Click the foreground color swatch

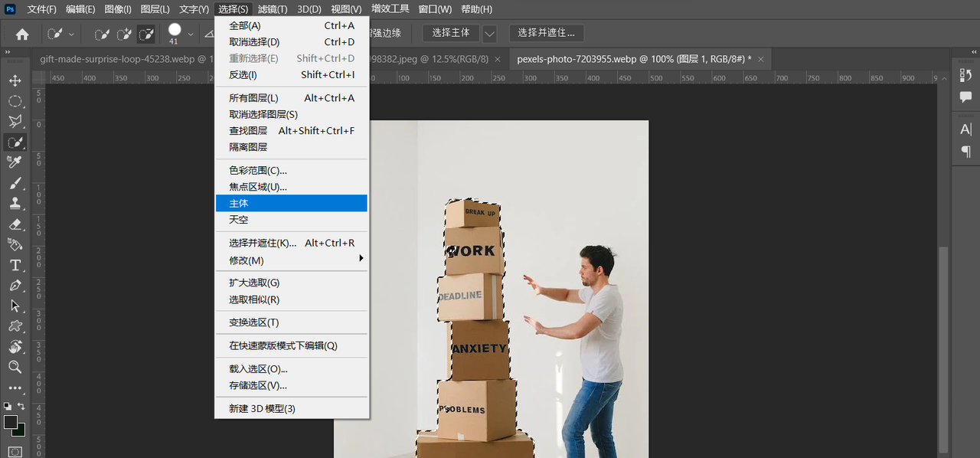11,422
